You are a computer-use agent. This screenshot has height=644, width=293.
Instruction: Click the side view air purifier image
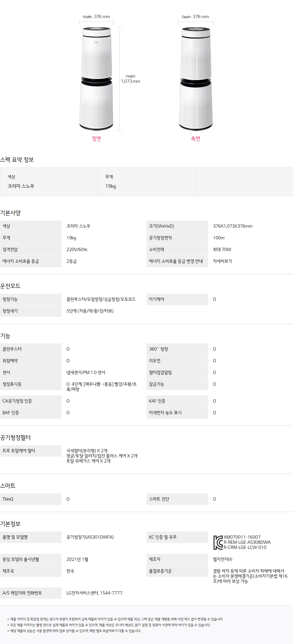(x=196, y=79)
